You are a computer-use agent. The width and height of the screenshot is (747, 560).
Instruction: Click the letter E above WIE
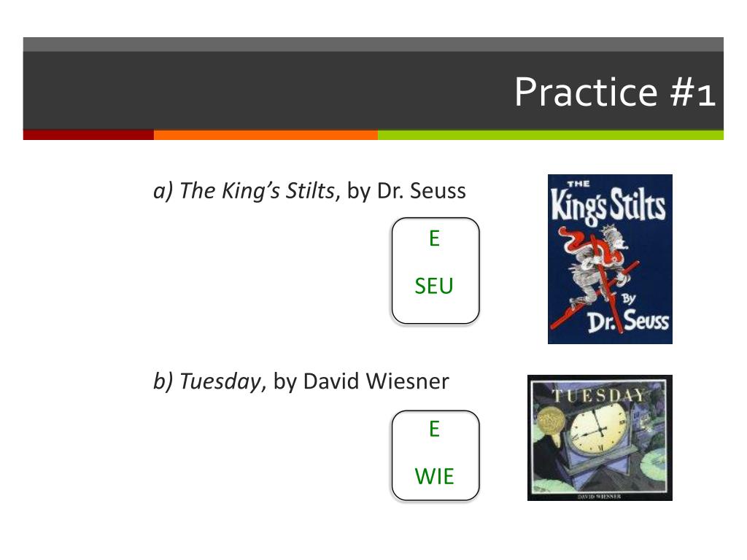pos(434,429)
